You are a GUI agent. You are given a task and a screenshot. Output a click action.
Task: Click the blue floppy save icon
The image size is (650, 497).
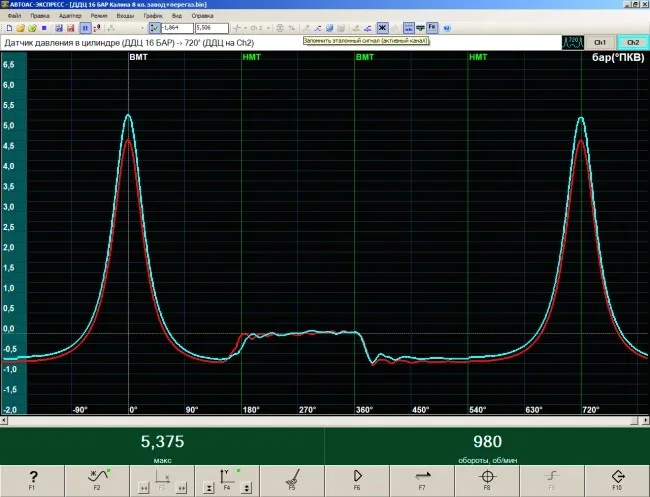(x=59, y=28)
